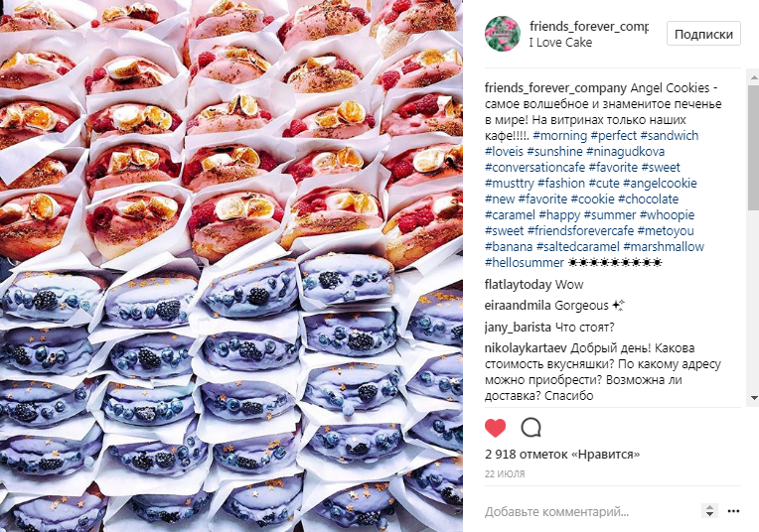This screenshot has width=759, height=532.
Task: Open the I Love Cake location link
Action: coord(560,43)
